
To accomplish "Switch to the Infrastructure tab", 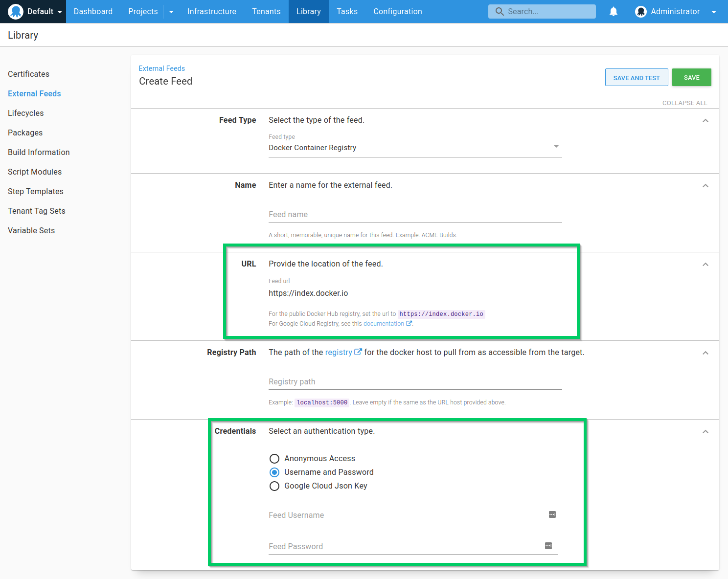I will tap(212, 11).
